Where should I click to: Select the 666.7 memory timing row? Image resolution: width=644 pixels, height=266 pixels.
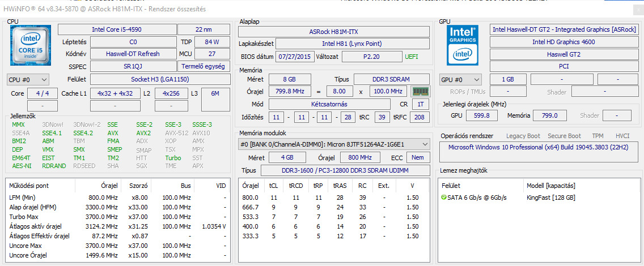pos(333,207)
